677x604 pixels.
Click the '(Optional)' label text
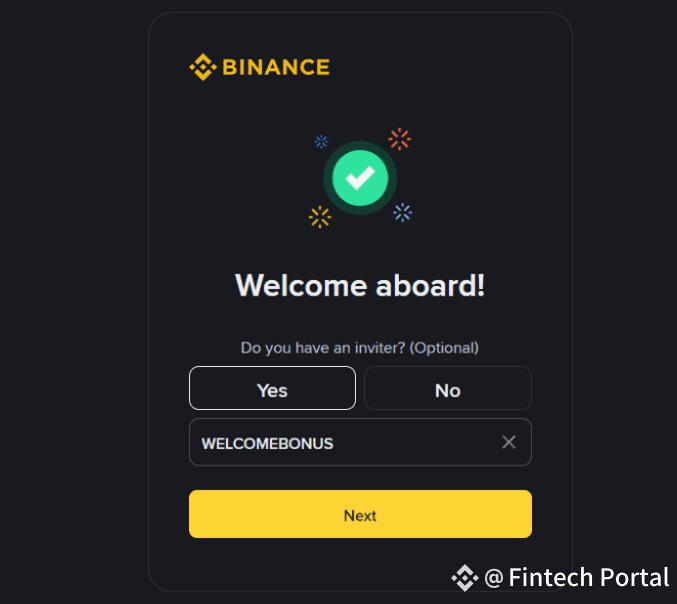pyautogui.click(x=444, y=348)
